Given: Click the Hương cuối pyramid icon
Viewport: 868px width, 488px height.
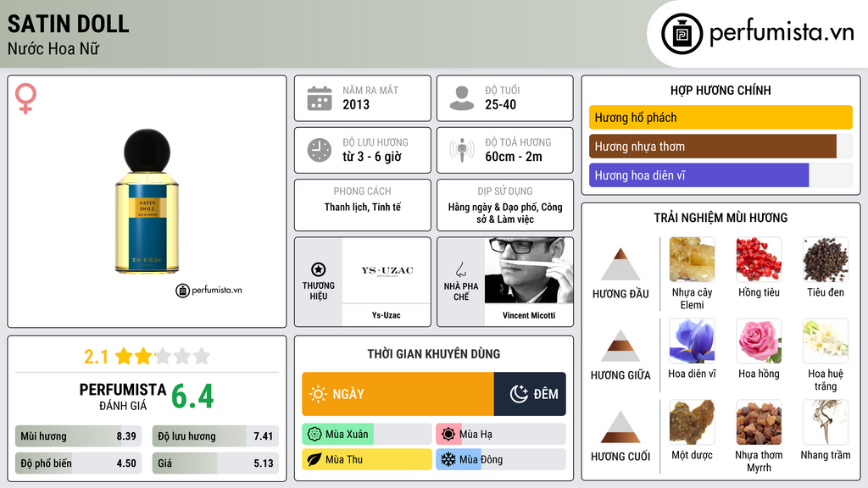Looking at the screenshot, I should point(620,427).
